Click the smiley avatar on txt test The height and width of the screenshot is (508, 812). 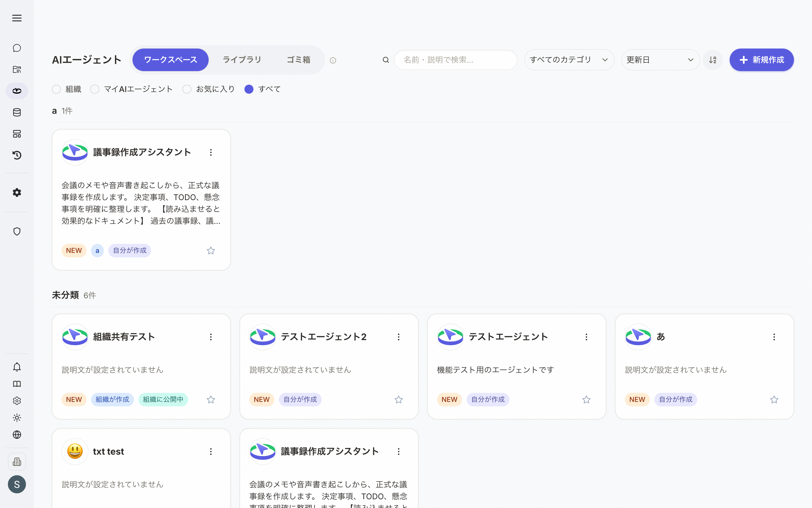pyautogui.click(x=75, y=451)
